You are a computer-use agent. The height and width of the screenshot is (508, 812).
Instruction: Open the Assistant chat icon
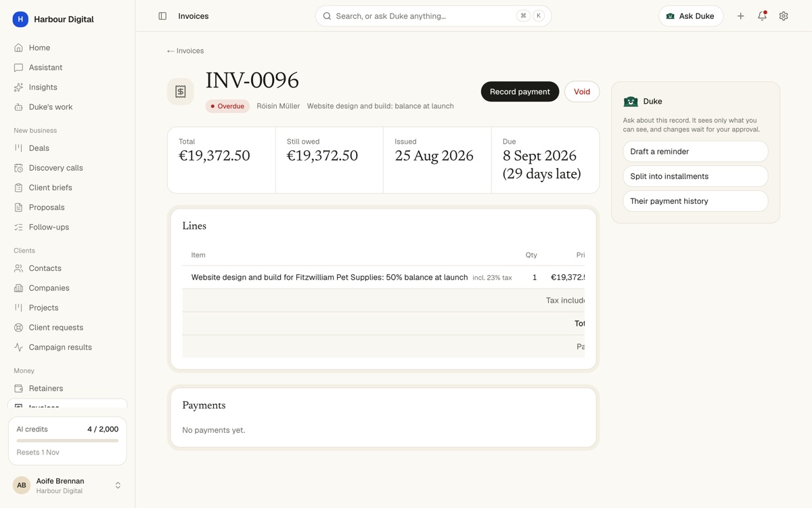(x=18, y=68)
